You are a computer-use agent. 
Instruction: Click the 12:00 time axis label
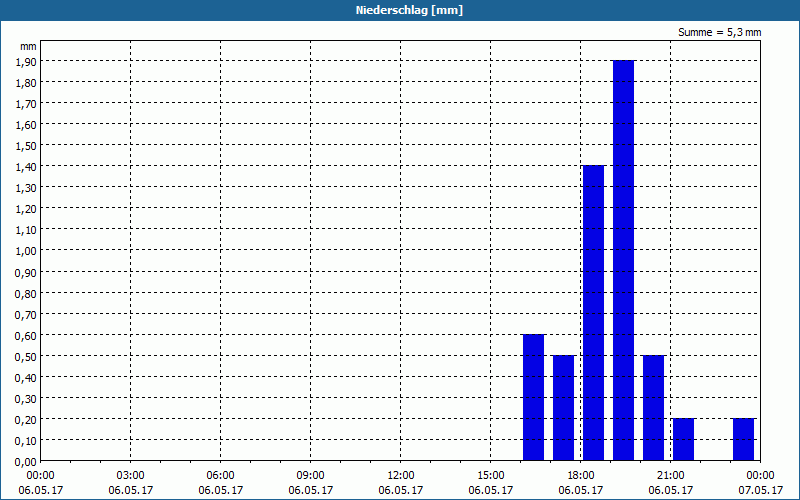click(401, 476)
